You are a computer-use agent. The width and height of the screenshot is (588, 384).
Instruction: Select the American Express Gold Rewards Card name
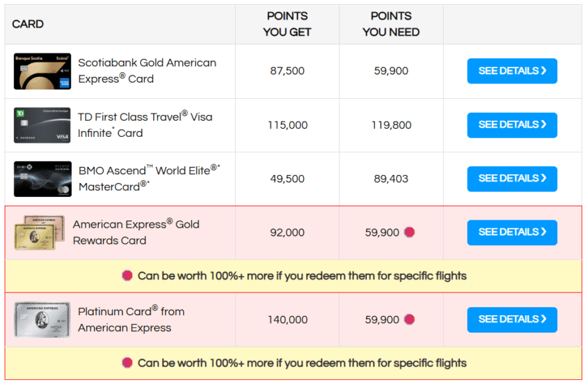click(x=136, y=232)
